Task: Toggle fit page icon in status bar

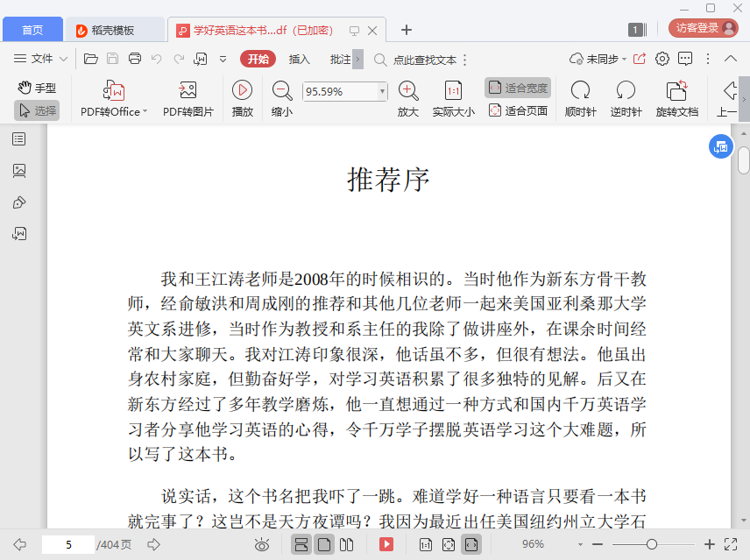Action: 449,544
